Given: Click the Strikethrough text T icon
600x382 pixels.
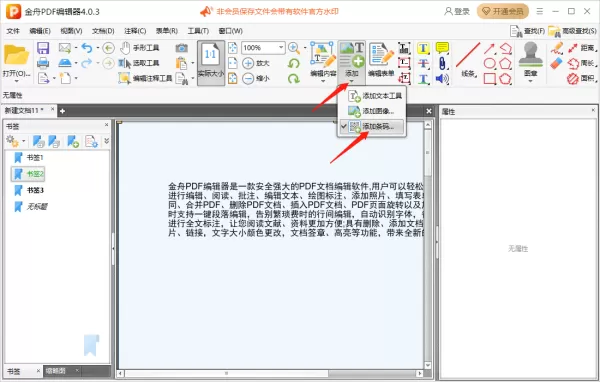Looking at the screenshot, I should 423,63.
